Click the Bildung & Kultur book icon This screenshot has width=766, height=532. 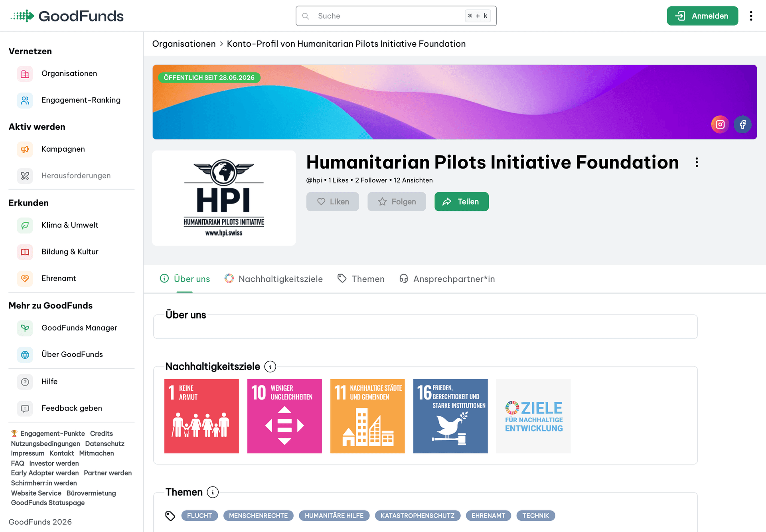[25, 252]
